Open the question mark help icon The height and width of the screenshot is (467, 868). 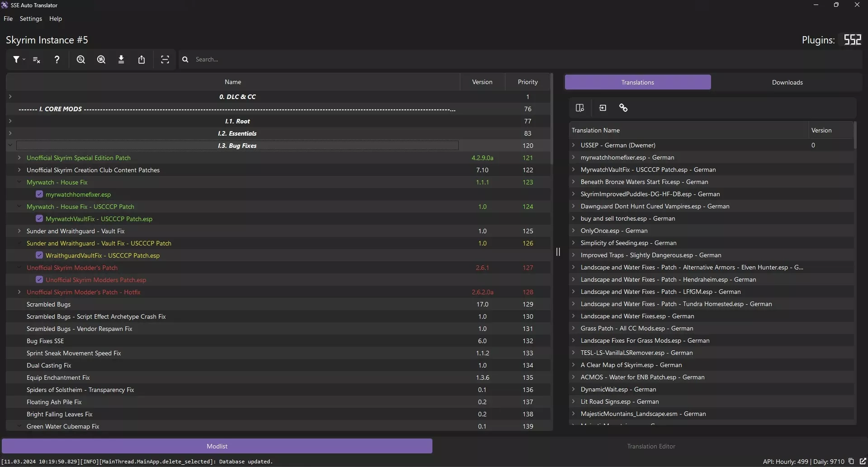pyautogui.click(x=57, y=59)
